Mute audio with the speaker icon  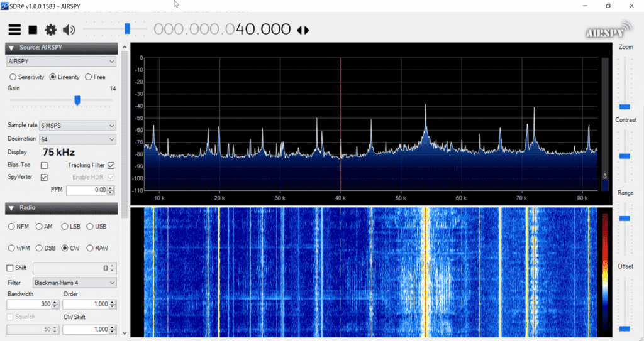pyautogui.click(x=69, y=30)
